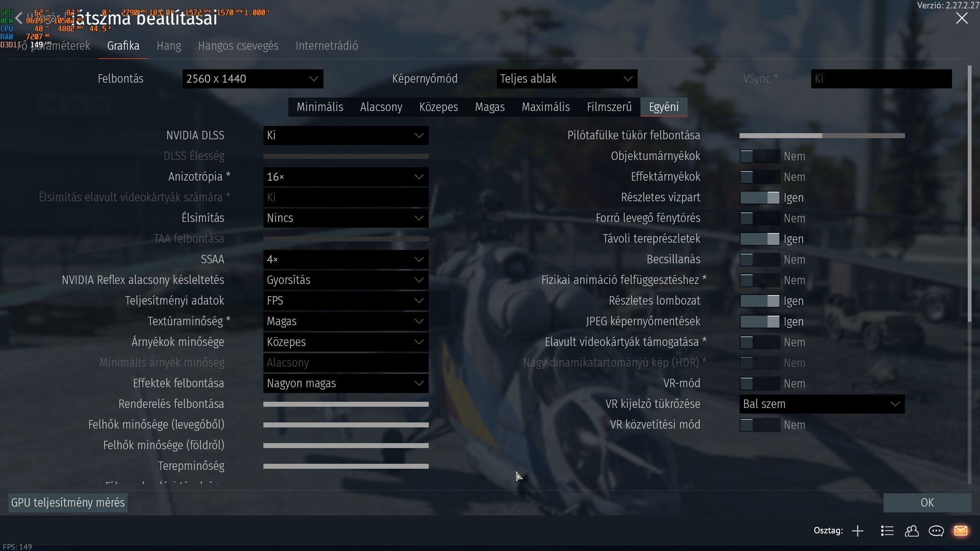The height and width of the screenshot is (551, 980).
Task: Switch to the Hang tab
Action: [168, 46]
